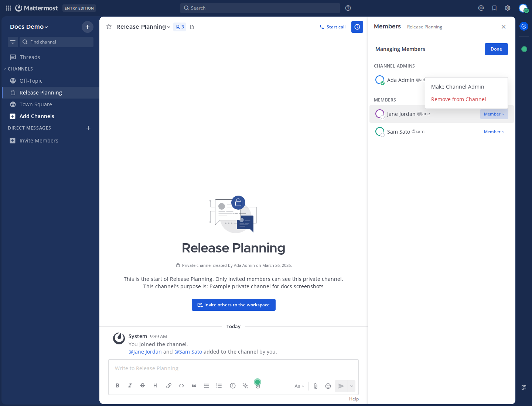The image size is (532, 406).
Task: Open recent mentions with the @ icon
Action: point(481,8)
